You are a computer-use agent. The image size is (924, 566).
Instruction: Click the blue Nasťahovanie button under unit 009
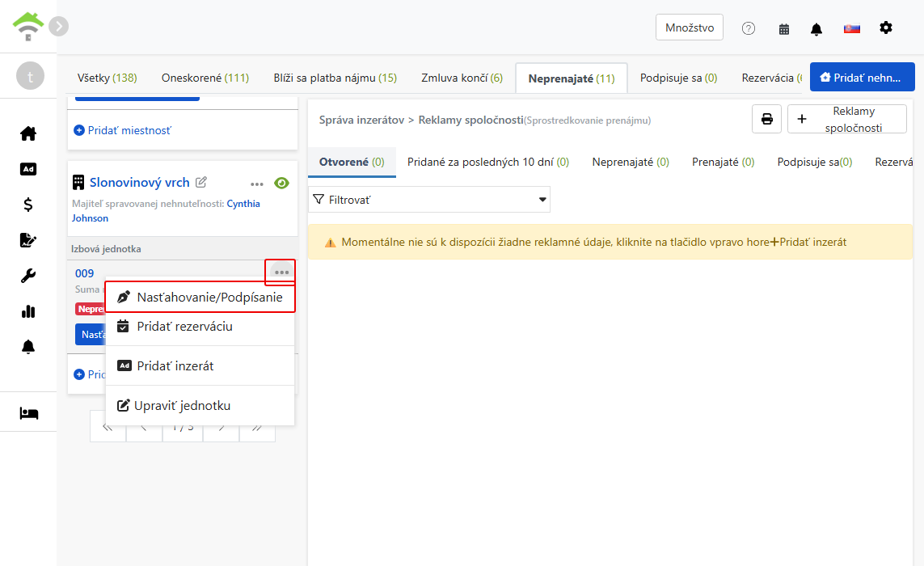(x=91, y=334)
